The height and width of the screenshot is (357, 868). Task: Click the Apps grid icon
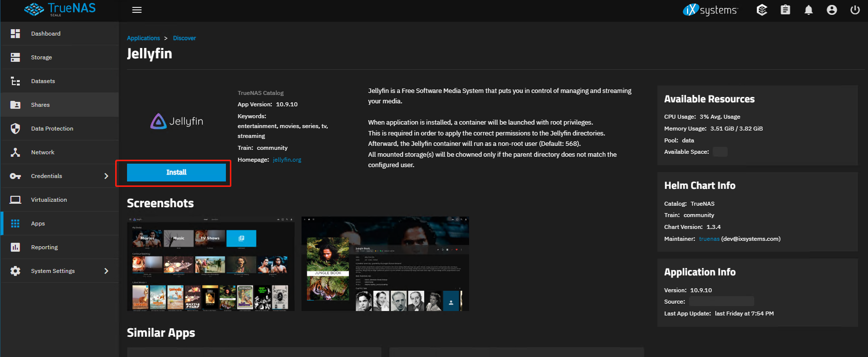pos(15,223)
